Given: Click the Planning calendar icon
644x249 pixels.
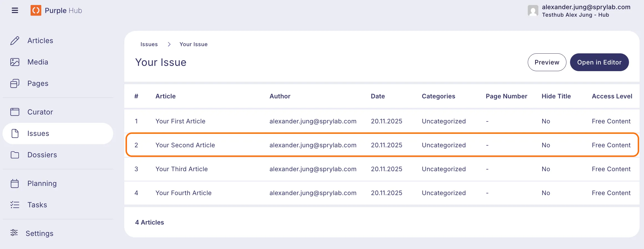Looking at the screenshot, I should pos(15,183).
